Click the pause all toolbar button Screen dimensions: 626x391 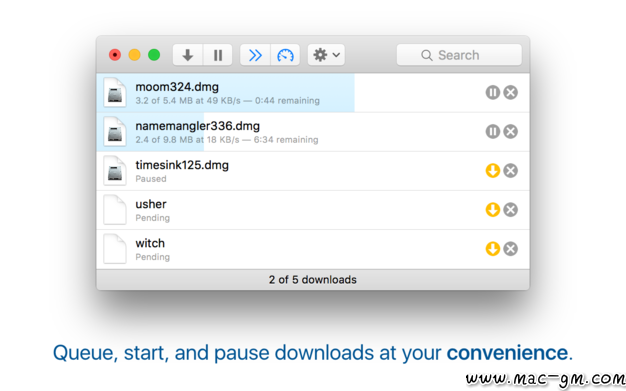point(218,55)
